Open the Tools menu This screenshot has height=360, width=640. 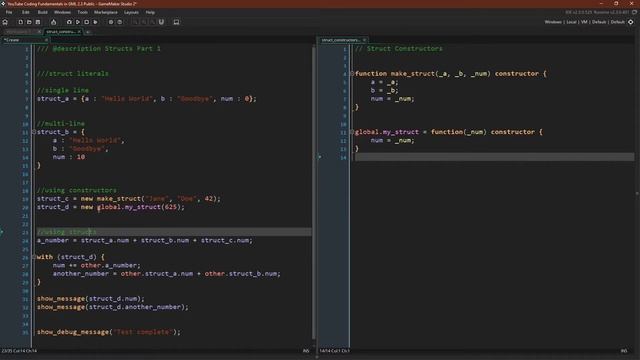click(82, 12)
